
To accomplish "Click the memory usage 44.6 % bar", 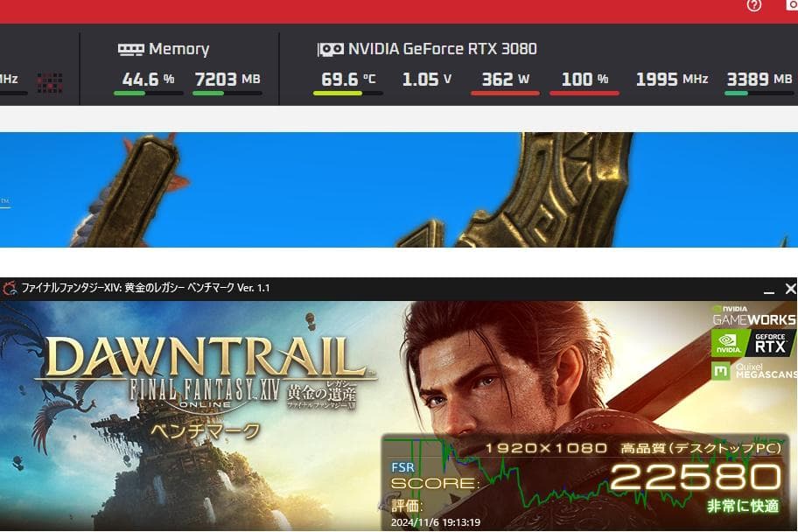I will tap(148, 93).
